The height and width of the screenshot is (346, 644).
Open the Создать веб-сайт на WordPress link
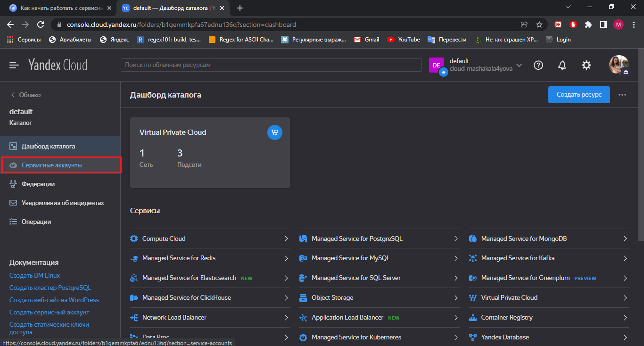(54, 300)
